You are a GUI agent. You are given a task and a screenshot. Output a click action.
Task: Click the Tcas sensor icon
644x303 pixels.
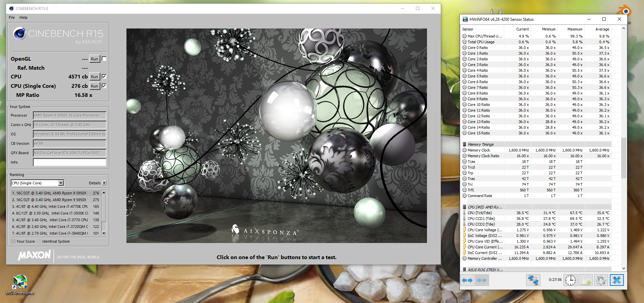point(465,162)
